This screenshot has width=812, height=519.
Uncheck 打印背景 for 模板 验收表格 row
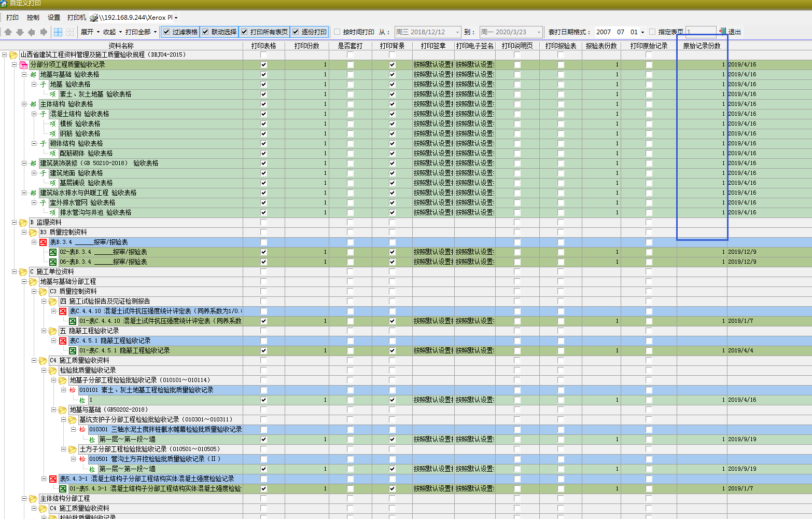392,124
